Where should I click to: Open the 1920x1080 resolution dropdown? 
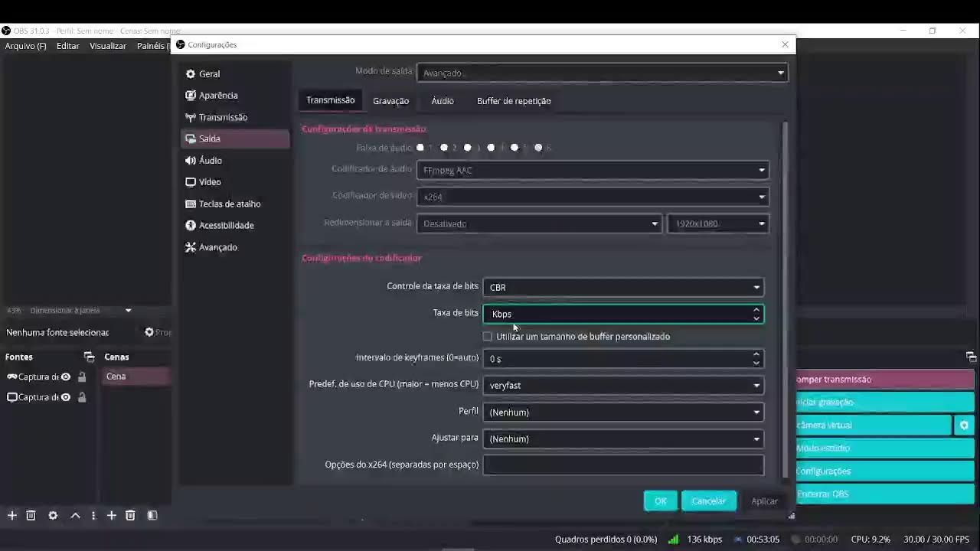click(718, 223)
